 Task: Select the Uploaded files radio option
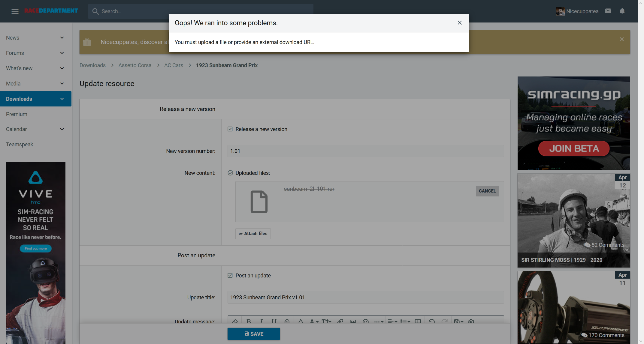[230, 173]
